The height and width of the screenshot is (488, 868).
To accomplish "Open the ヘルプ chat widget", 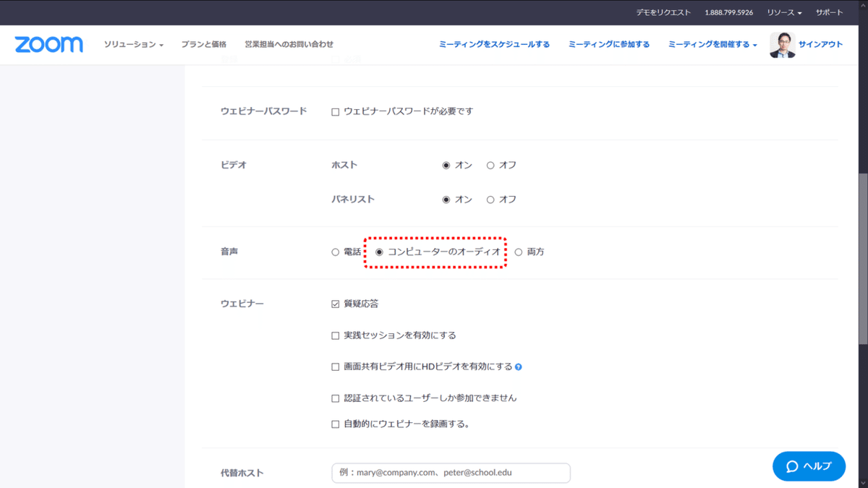I will point(808,466).
